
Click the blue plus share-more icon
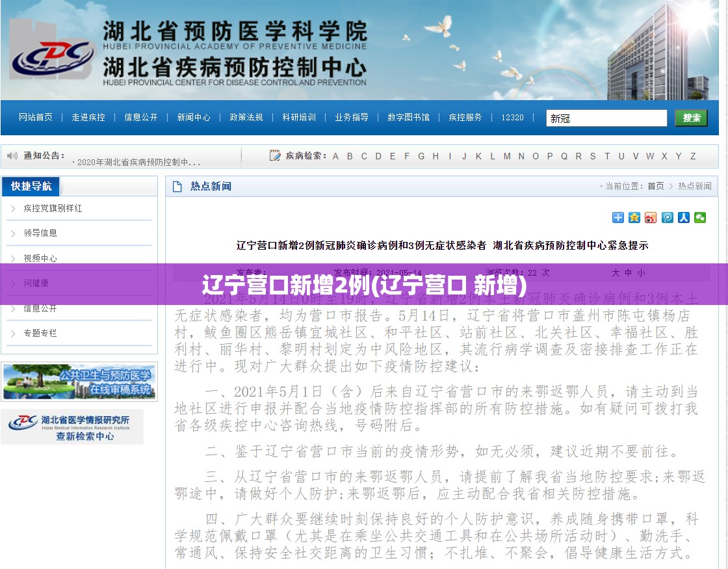click(618, 217)
